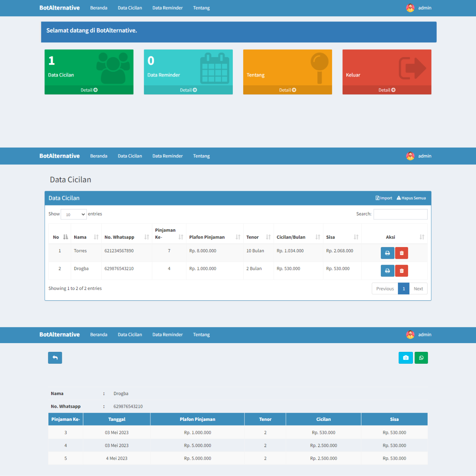The width and height of the screenshot is (476, 476).
Task: Open Data Reminder in navbar above welcome banner
Action: pyautogui.click(x=167, y=8)
